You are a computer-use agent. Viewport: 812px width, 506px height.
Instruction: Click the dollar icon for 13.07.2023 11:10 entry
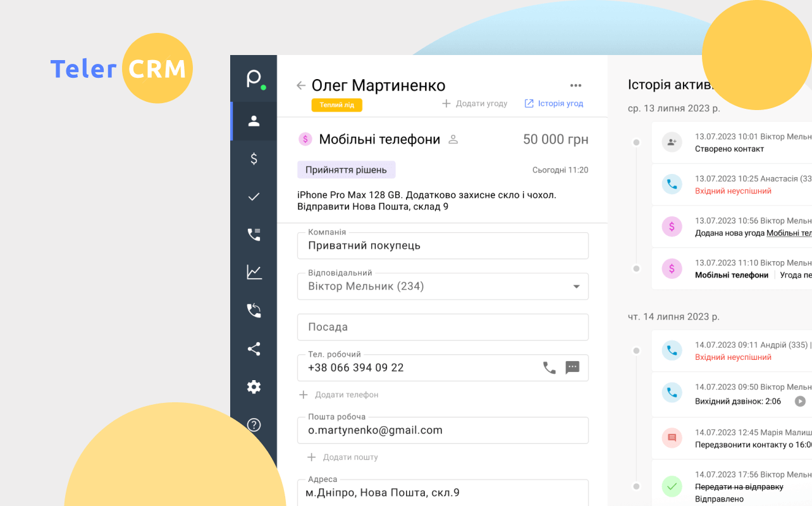point(672,269)
